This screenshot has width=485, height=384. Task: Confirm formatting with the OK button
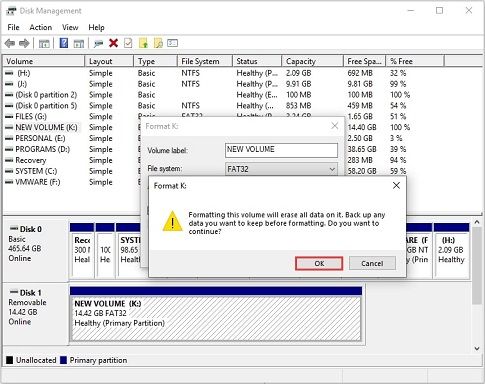pos(319,263)
